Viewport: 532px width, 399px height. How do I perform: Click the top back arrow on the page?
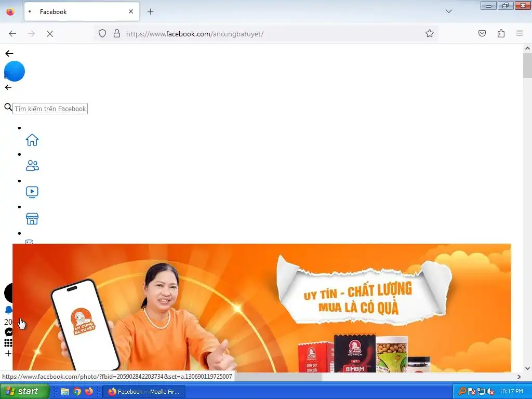pos(9,54)
